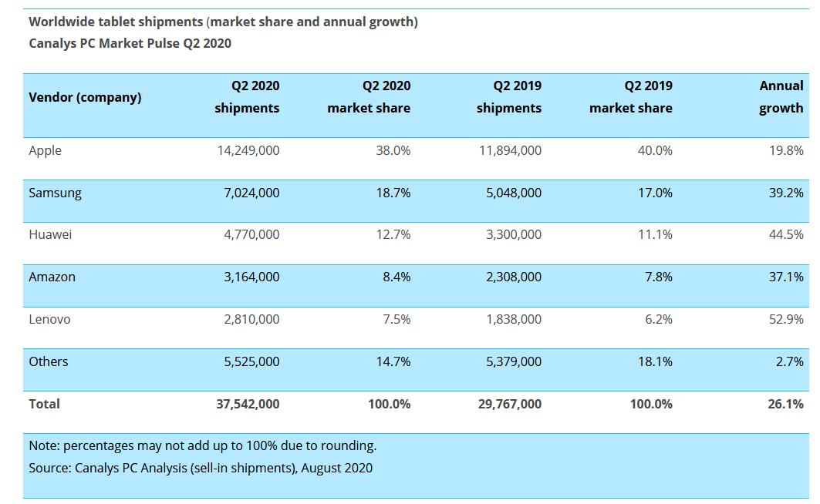Select Huawei's Q2 2019 shipments 3,300,000

[514, 234]
